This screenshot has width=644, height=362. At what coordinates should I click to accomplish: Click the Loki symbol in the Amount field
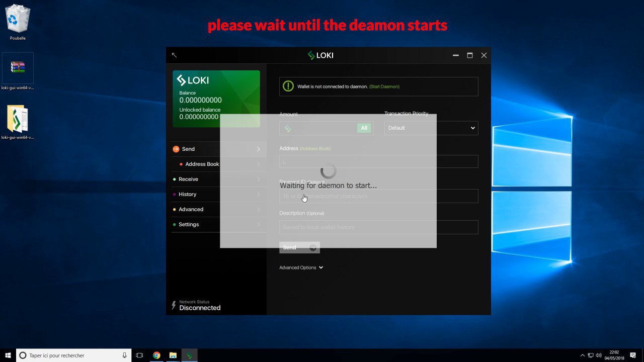tap(288, 128)
